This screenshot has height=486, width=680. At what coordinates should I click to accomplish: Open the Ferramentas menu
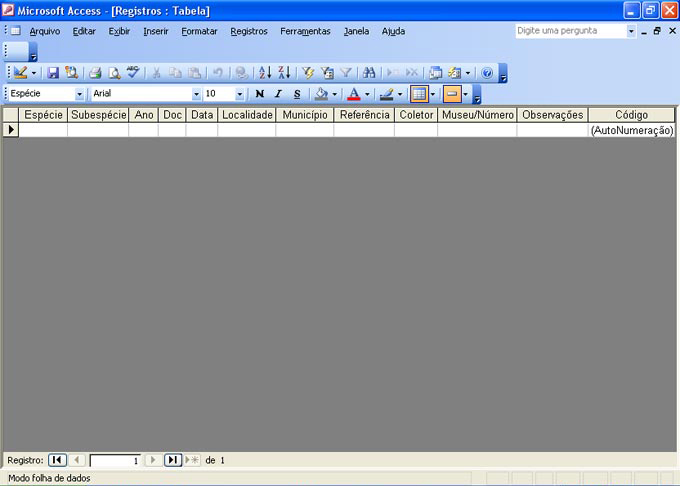click(305, 31)
